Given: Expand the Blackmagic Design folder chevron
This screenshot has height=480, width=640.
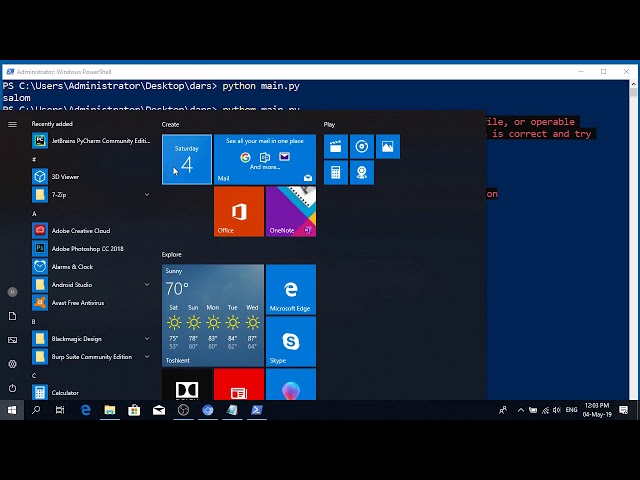Looking at the screenshot, I should pos(147,338).
